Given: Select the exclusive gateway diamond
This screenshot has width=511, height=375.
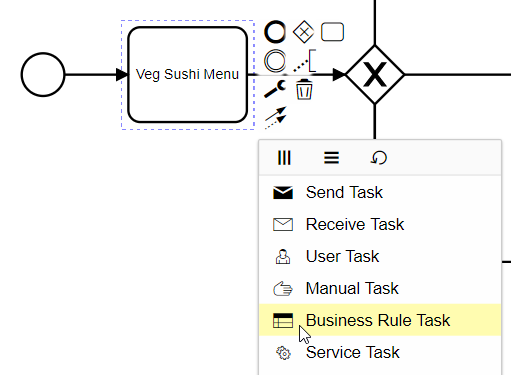Looking at the screenshot, I should 375,75.
